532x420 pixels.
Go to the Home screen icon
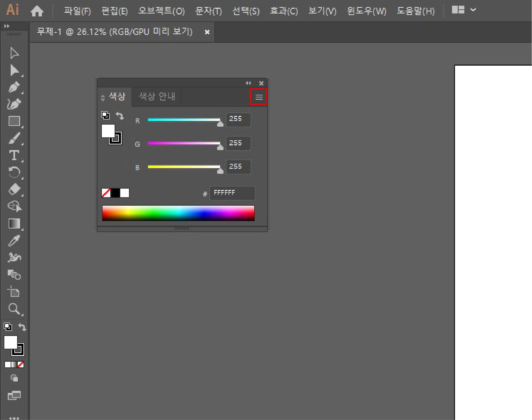pos(37,11)
